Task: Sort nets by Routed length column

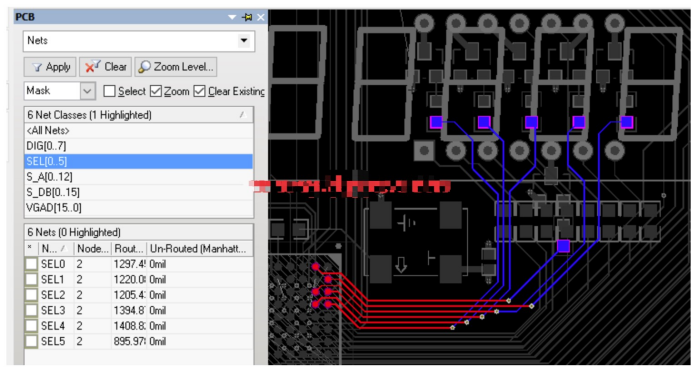Action: pyautogui.click(x=129, y=249)
